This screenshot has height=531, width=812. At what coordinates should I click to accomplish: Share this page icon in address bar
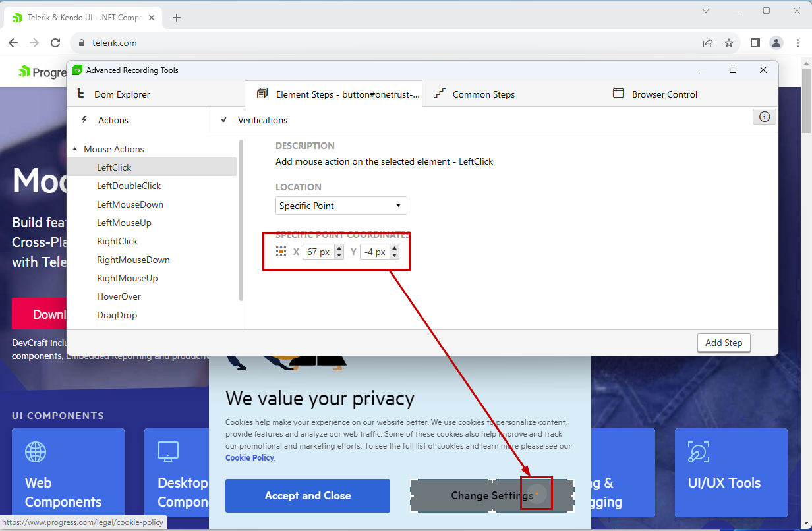click(708, 43)
